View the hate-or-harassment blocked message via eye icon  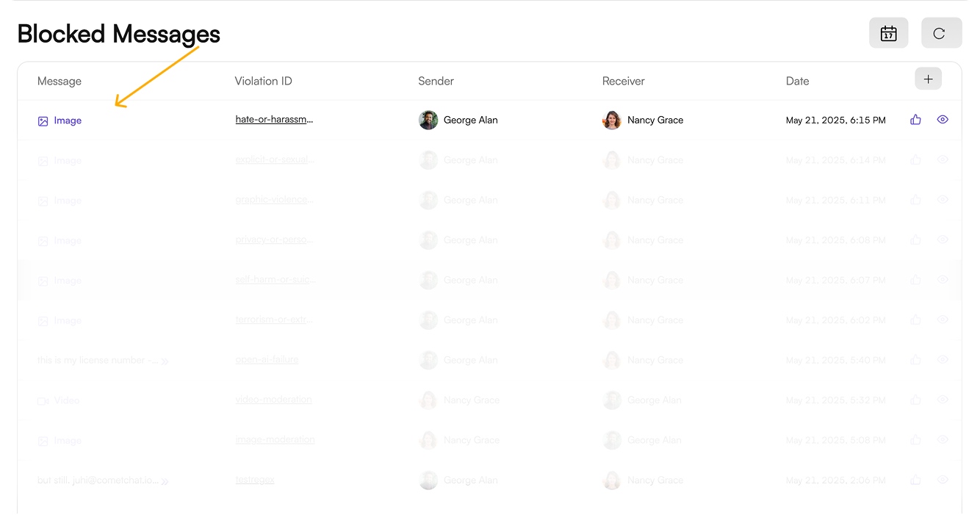point(943,120)
